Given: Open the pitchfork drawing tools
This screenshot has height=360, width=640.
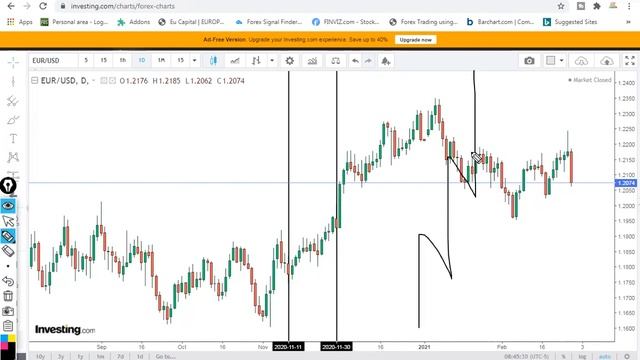Looking at the screenshot, I should [x=13, y=100].
